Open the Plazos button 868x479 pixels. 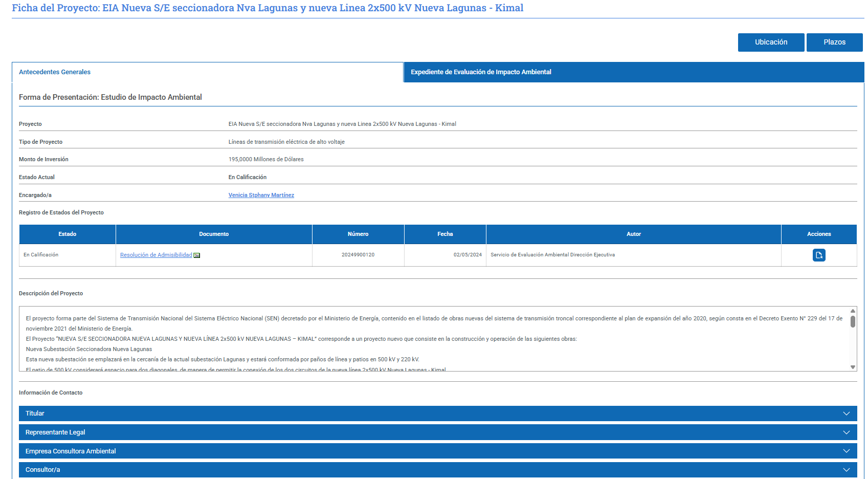point(834,42)
